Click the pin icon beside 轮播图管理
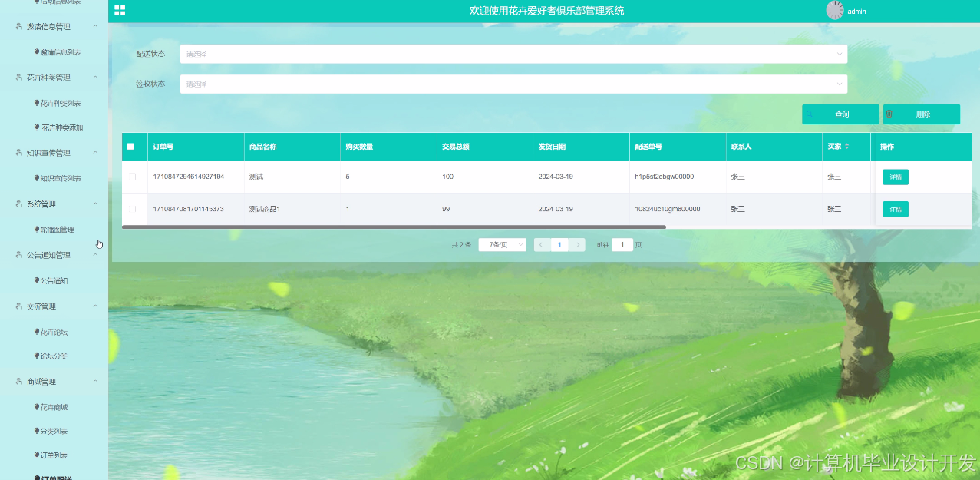Image resolution: width=980 pixels, height=480 pixels. (x=37, y=230)
